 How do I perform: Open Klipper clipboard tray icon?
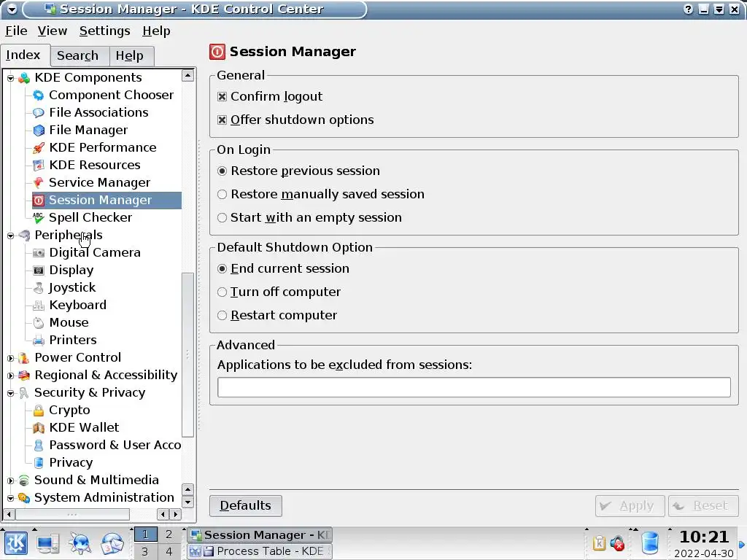(x=599, y=542)
